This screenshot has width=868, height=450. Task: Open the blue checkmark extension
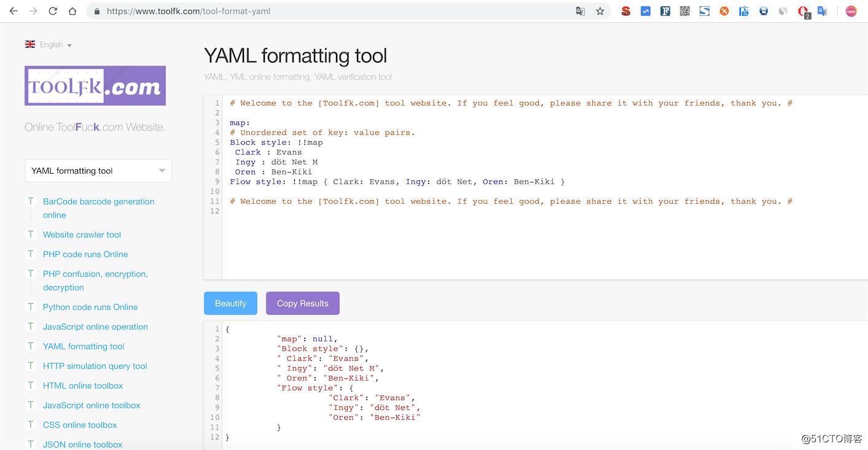[646, 11]
